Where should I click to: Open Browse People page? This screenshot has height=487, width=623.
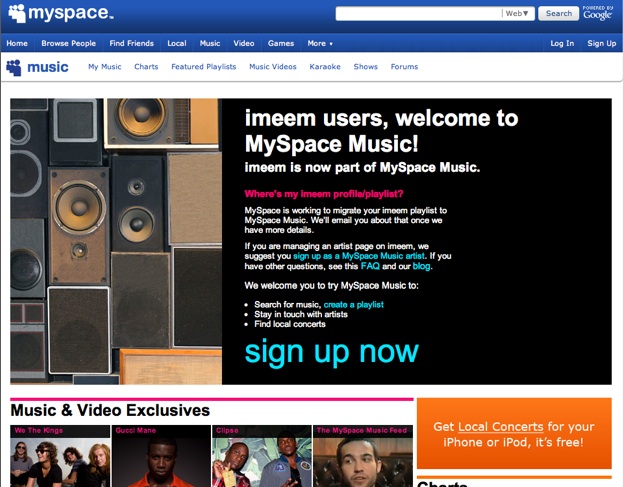68,43
